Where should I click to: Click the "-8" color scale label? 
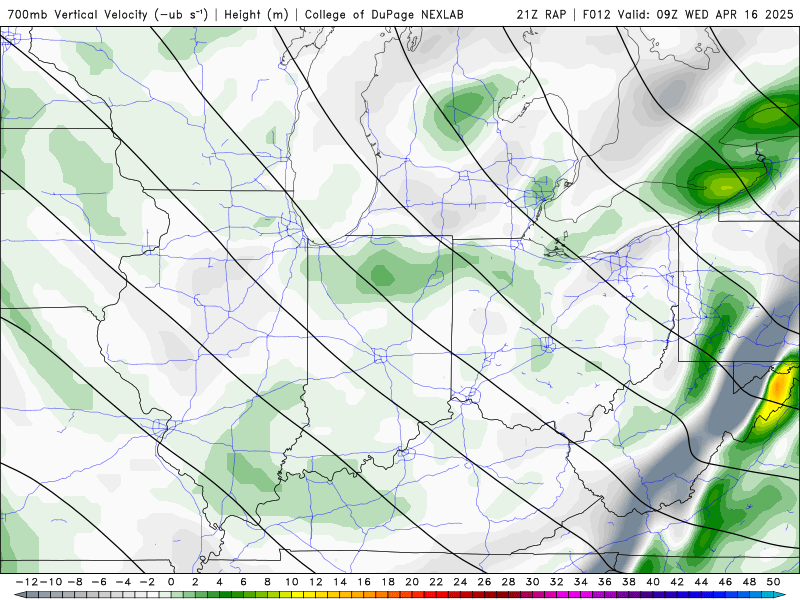pyautogui.click(x=74, y=582)
